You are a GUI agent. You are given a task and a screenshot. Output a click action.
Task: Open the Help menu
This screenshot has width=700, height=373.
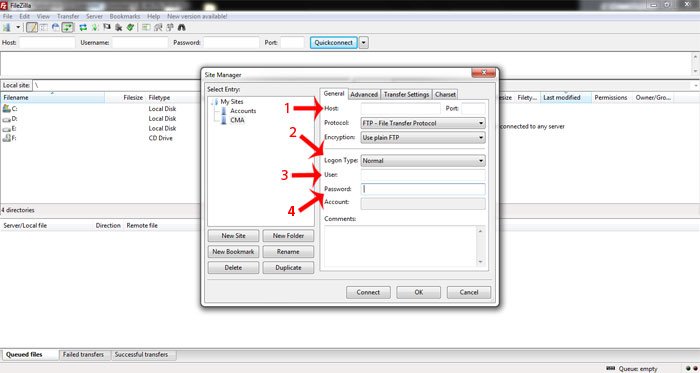[x=153, y=16]
